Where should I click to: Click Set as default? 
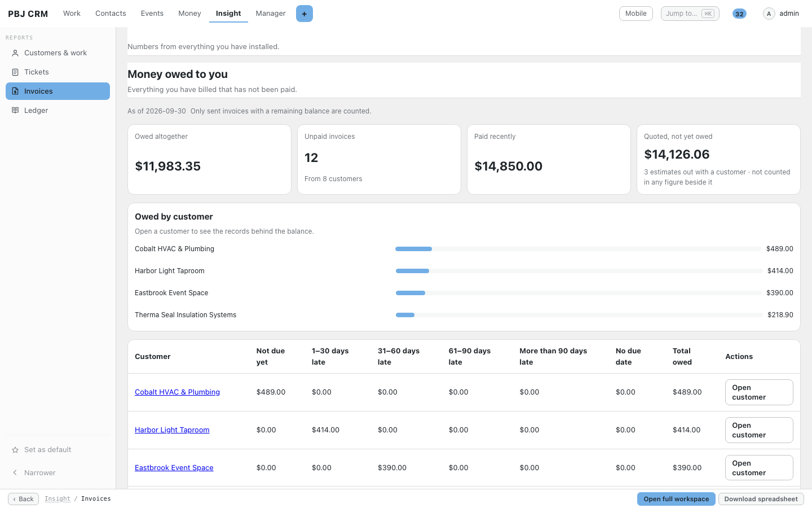point(58,450)
